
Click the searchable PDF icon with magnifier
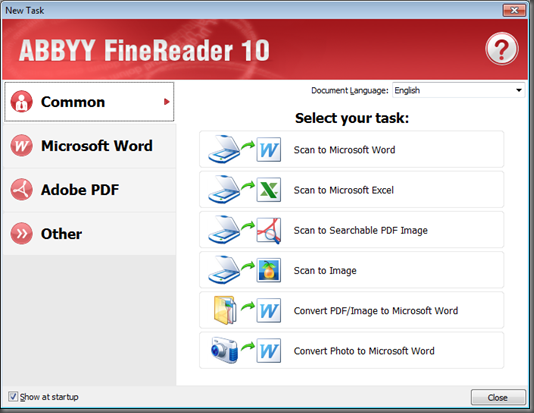click(269, 230)
